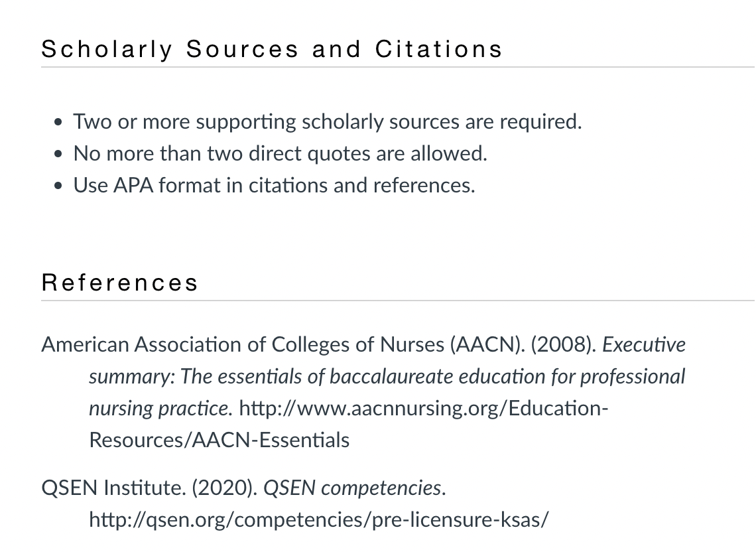Click the References section heading
The height and width of the screenshot is (552, 756).
[x=119, y=283]
